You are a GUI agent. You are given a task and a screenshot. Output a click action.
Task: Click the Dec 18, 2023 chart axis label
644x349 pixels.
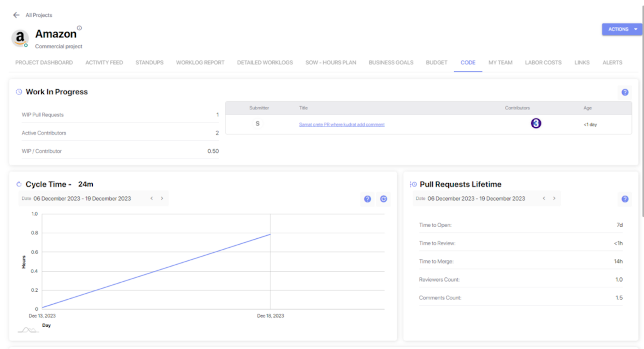point(270,316)
